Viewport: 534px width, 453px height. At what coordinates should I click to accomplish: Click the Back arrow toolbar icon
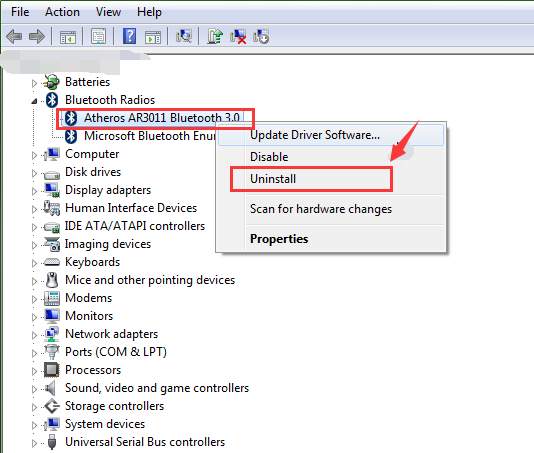(15, 36)
